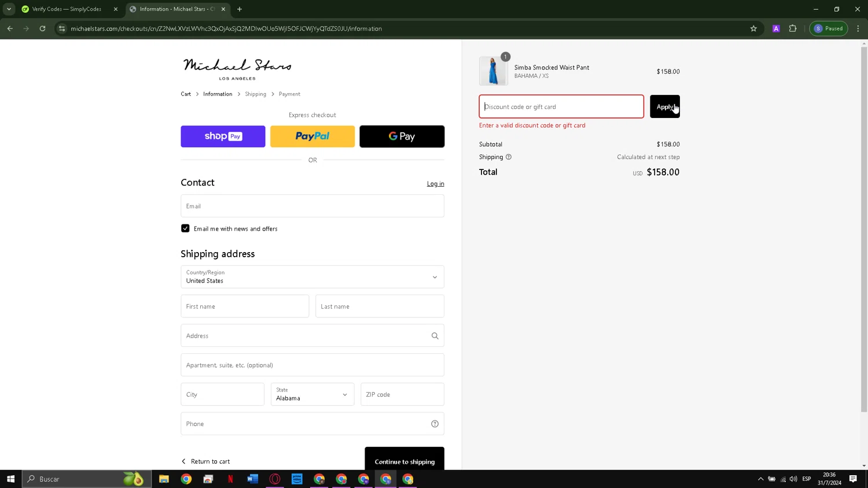Open the taskbar clock showing 20:36

pyautogui.click(x=829, y=479)
